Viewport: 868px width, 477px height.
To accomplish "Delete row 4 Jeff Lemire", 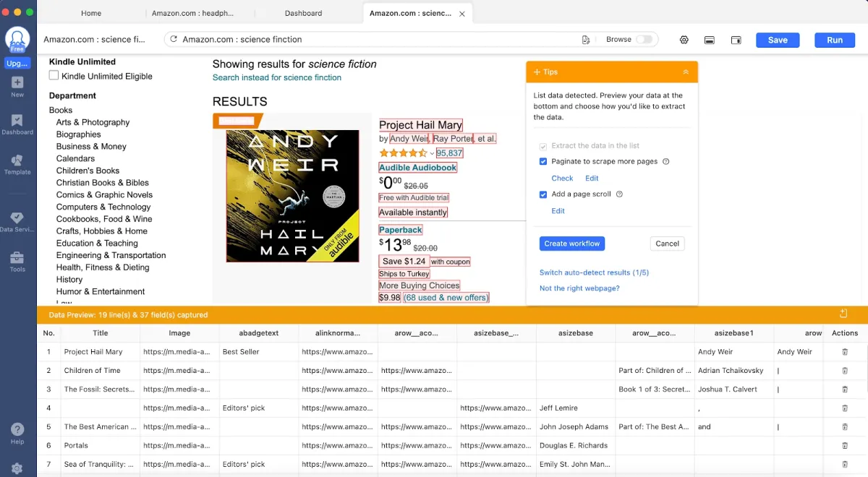I will (x=845, y=408).
